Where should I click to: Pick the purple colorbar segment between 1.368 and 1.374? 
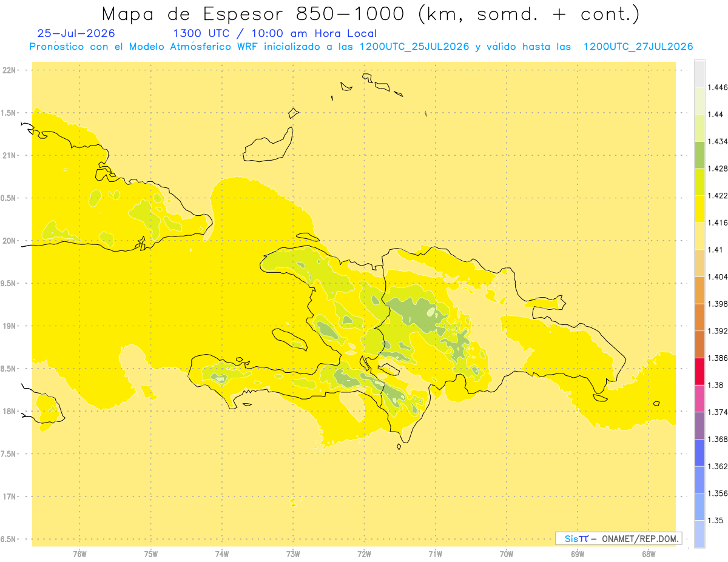[699, 426]
